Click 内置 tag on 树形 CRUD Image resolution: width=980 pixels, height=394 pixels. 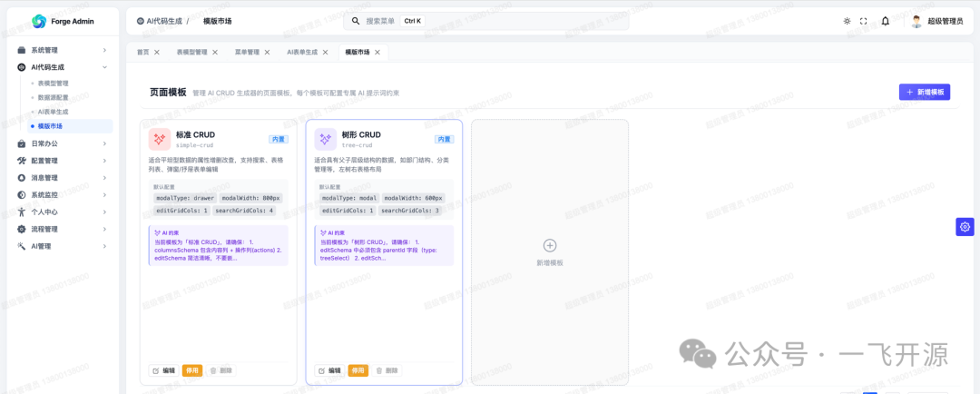[445, 140]
